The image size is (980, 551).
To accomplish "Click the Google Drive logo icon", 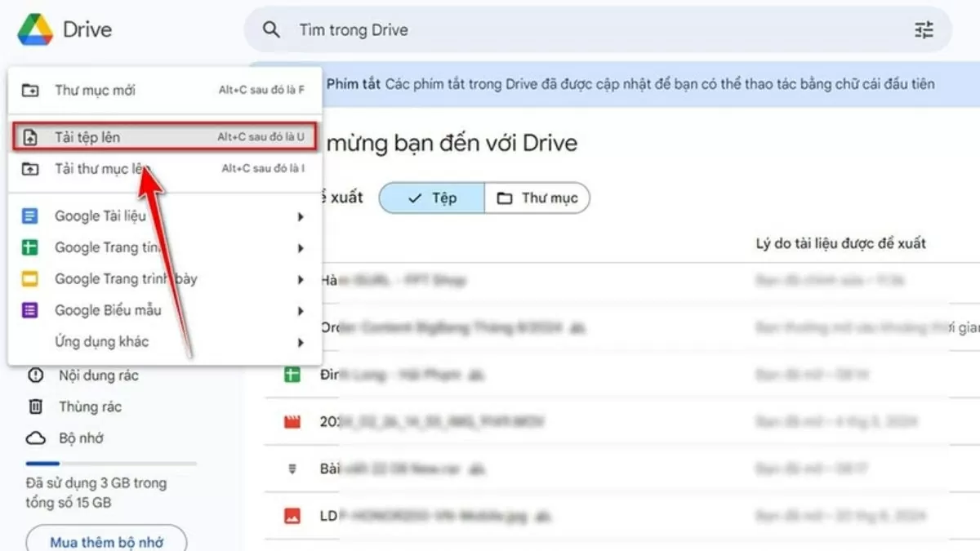I will pyautogui.click(x=34, y=29).
